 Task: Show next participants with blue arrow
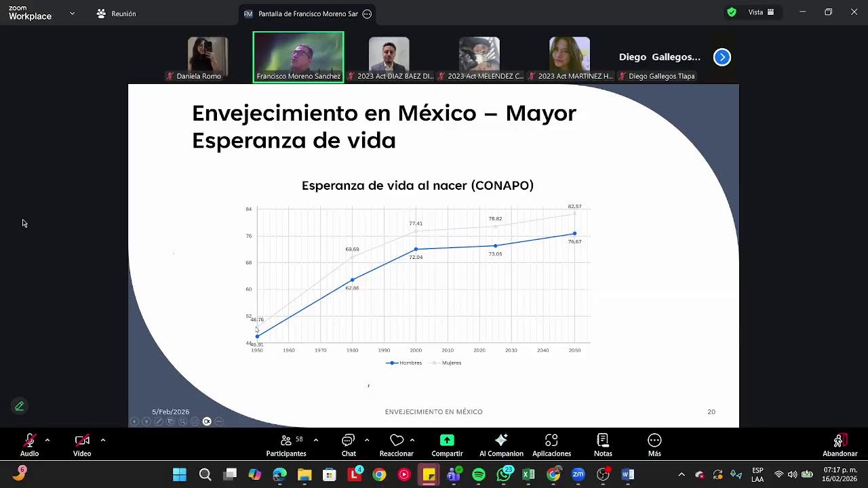tap(722, 57)
